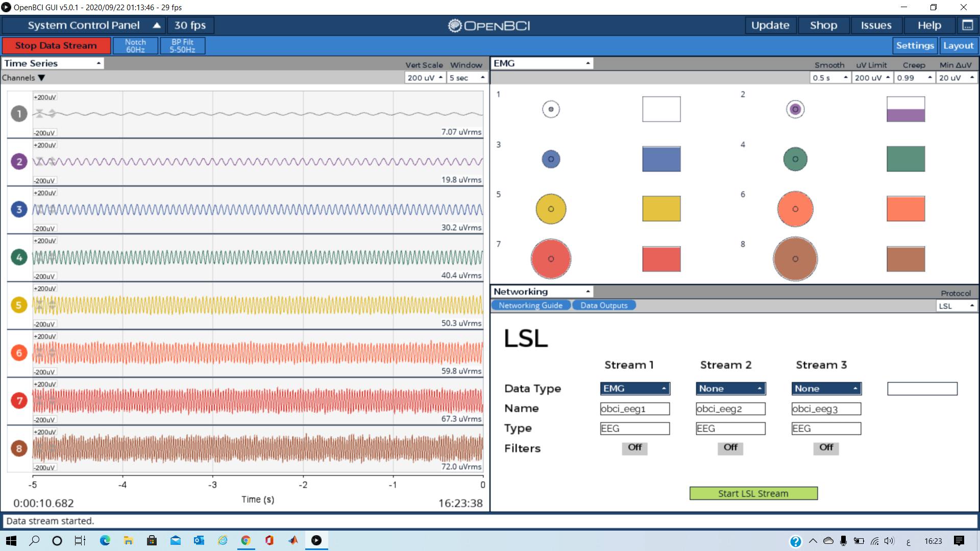
Task: Open Task View in taskbar
Action: click(x=80, y=541)
